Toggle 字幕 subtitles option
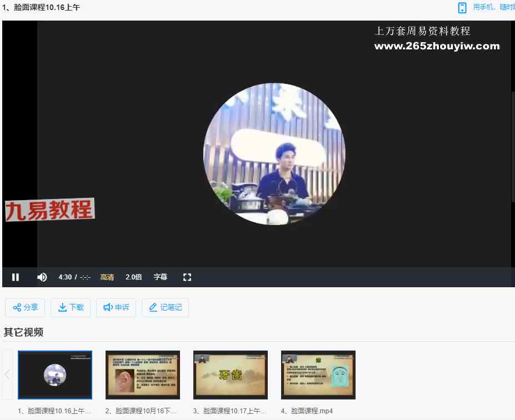Viewport: 515px width, 420px height. (161, 277)
